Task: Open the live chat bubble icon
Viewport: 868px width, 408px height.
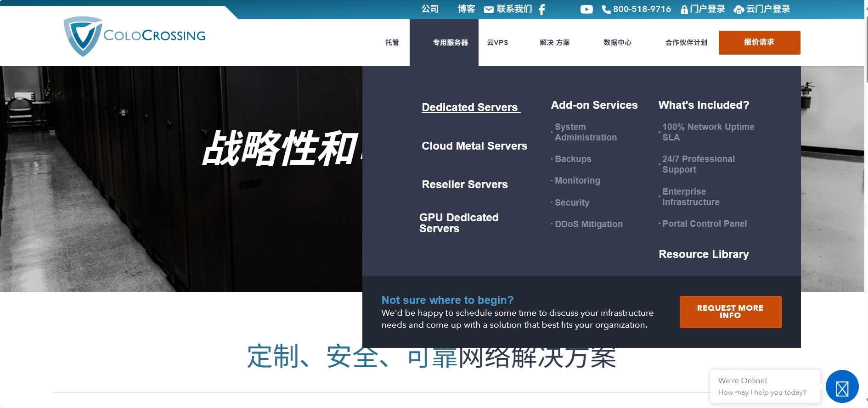Action: (842, 387)
